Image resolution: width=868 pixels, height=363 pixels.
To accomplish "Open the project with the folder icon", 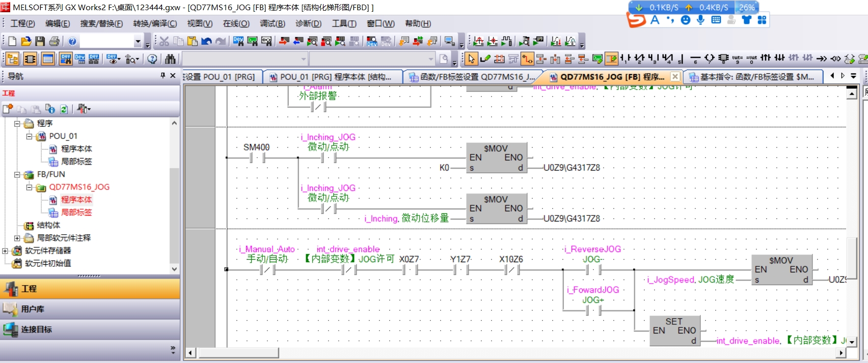I will (26, 41).
